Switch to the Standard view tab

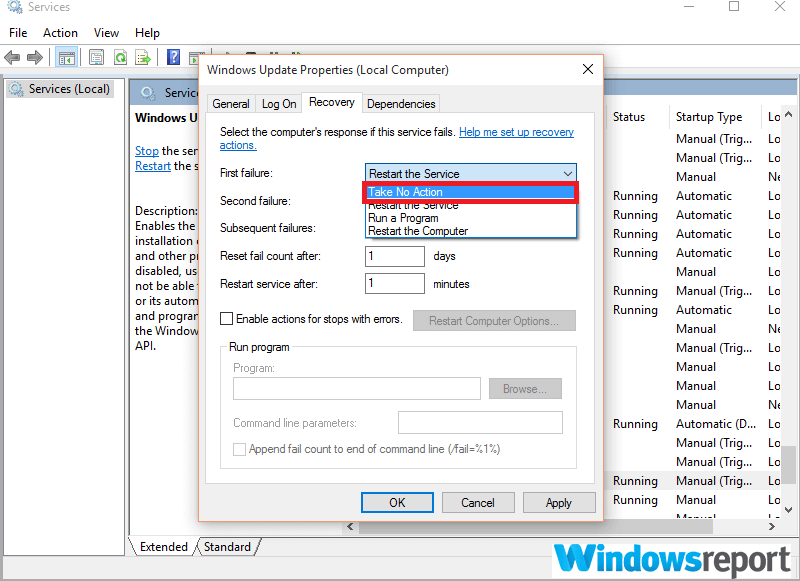pyautogui.click(x=228, y=547)
